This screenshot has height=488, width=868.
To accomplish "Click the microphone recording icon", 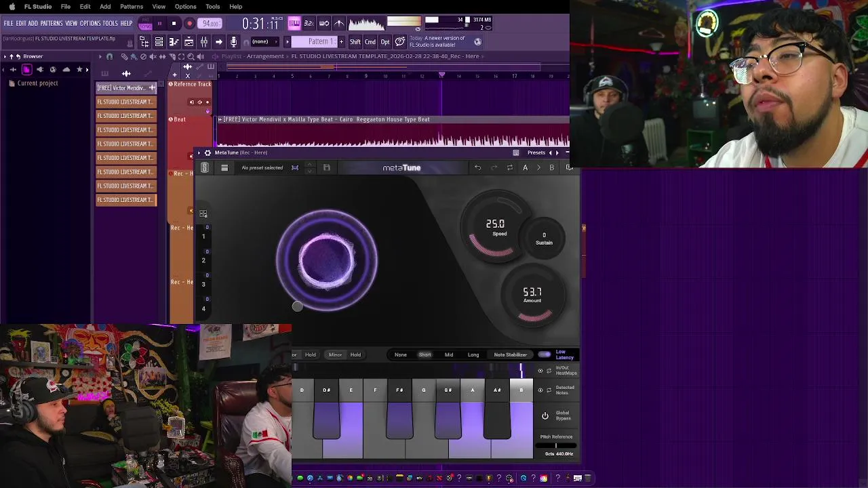I will [233, 42].
